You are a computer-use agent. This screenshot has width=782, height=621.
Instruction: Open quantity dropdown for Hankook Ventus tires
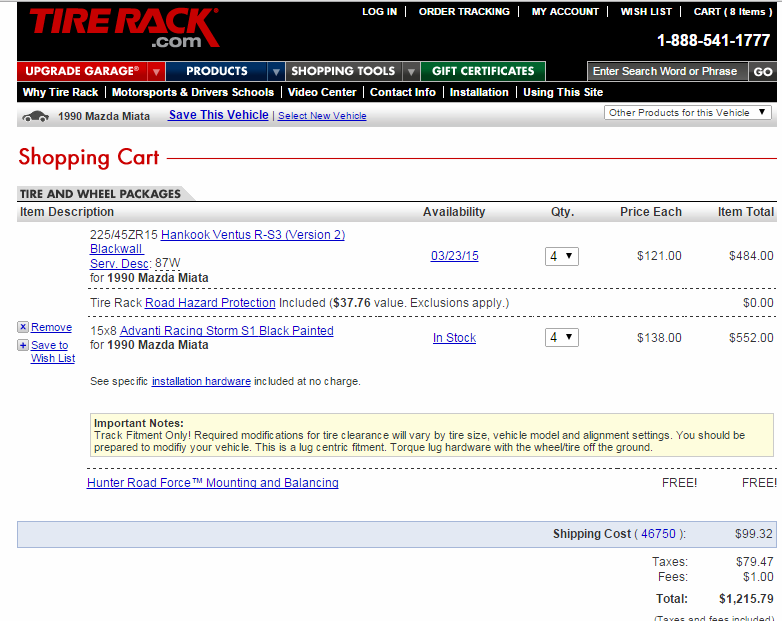pyautogui.click(x=562, y=256)
